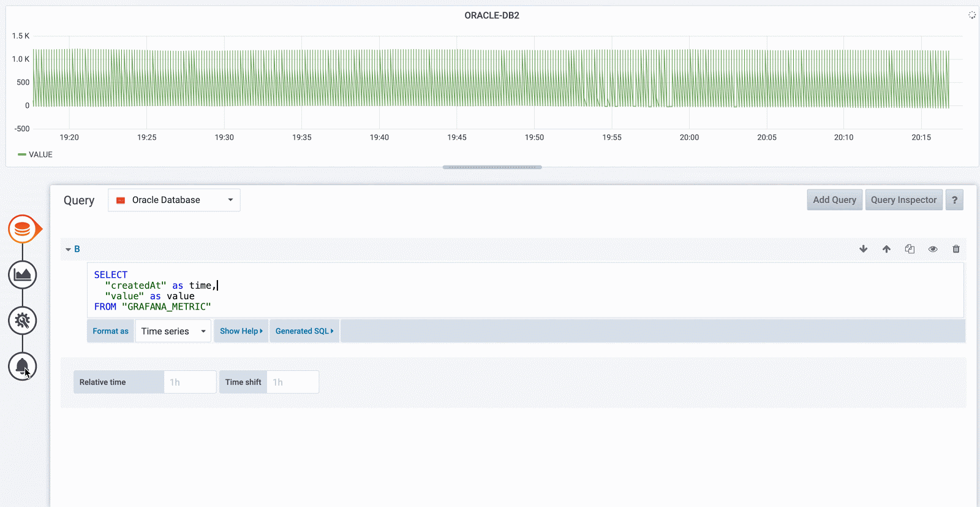Collapse the query B row
Viewport: 980px width, 507px height.
click(72, 249)
